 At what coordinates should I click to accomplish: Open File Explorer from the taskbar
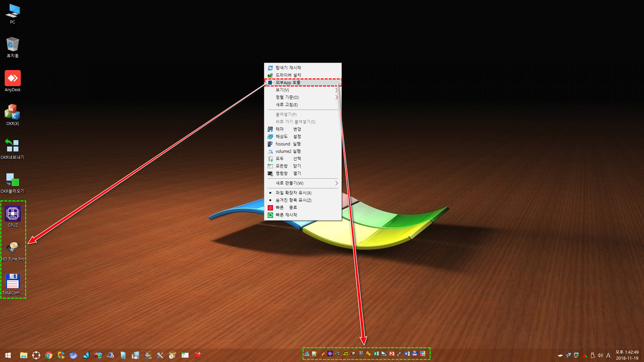23,355
